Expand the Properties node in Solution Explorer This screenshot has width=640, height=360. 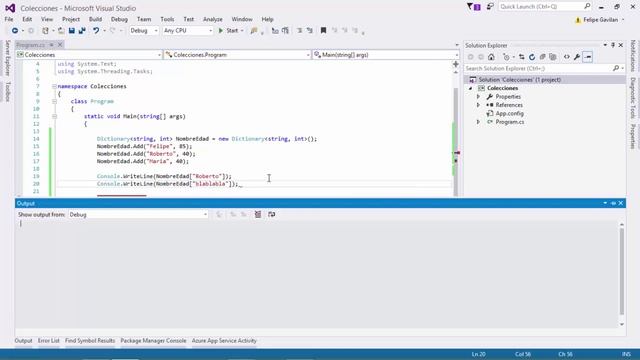[x=478, y=97]
